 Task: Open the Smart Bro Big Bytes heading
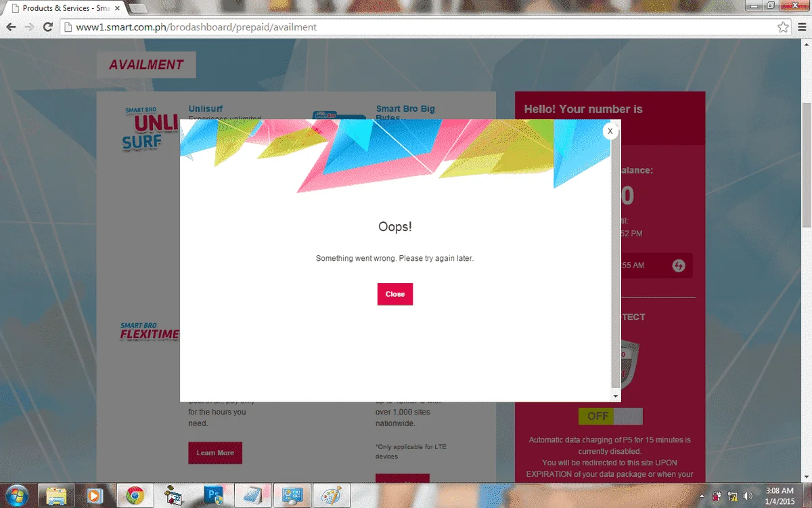click(x=405, y=112)
